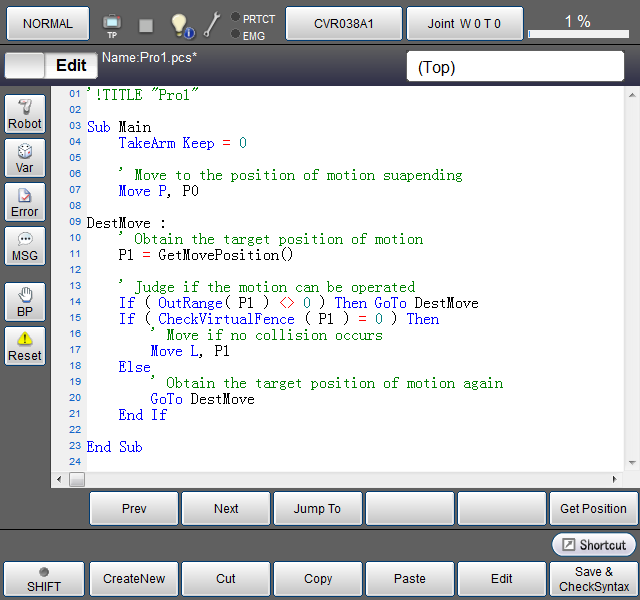Image resolution: width=640 pixels, height=600 pixels.
Task: Open the Robot panel from sidebar
Action: (x=25, y=114)
